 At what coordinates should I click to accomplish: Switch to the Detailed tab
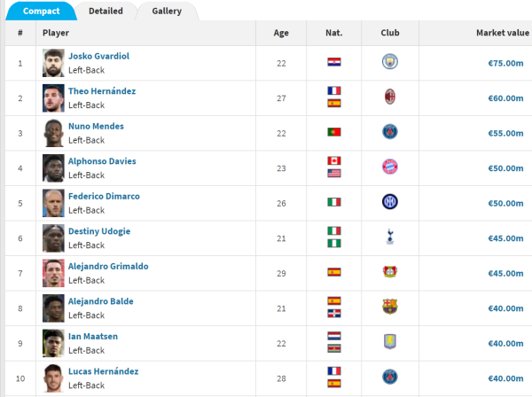click(106, 11)
